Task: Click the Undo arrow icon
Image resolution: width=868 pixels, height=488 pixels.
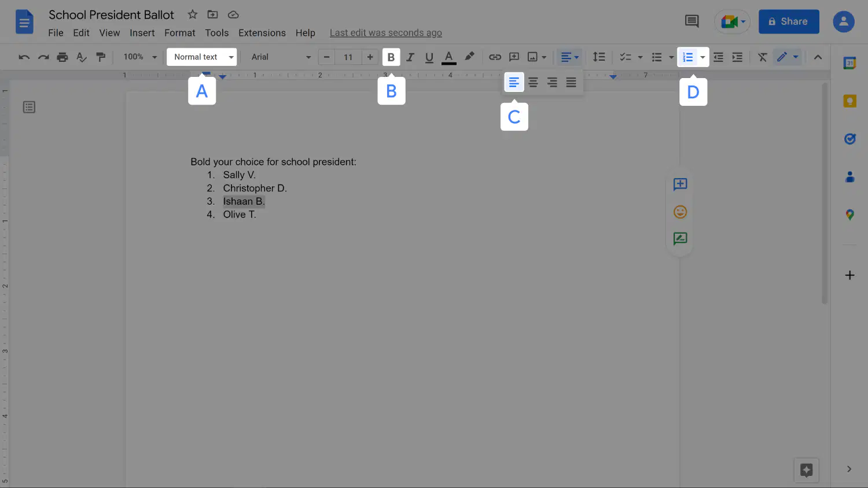Action: pos(24,57)
